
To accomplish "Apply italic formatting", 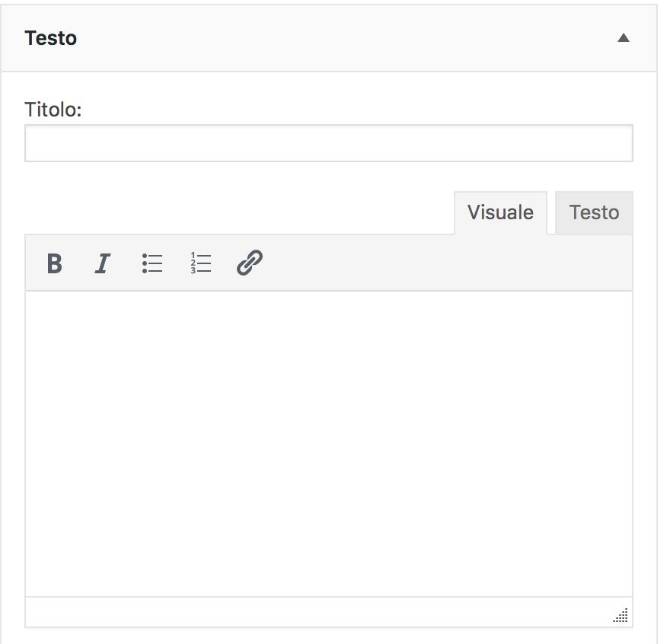I will [x=103, y=263].
